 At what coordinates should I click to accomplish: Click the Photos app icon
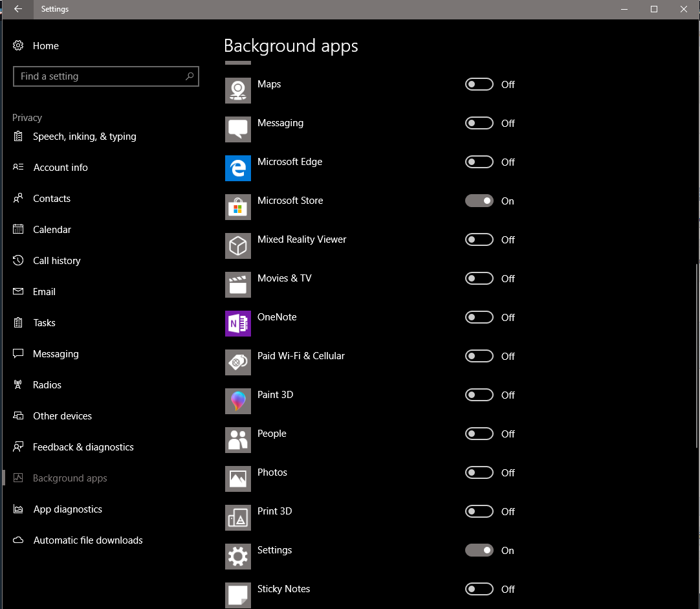point(238,479)
